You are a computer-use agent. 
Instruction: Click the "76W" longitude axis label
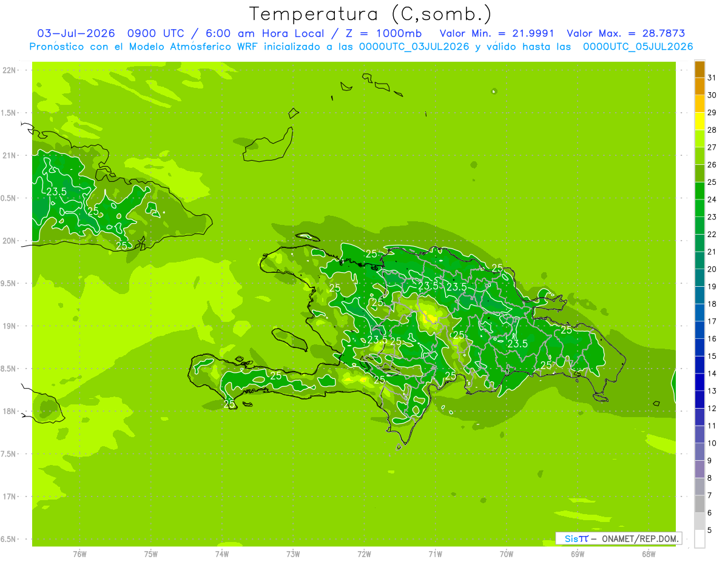tap(79, 554)
